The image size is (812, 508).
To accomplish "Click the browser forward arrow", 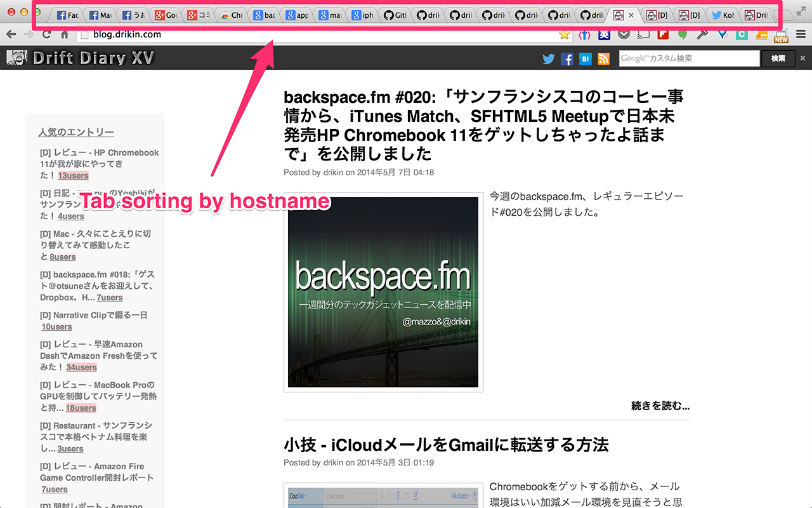I will pos(29,34).
